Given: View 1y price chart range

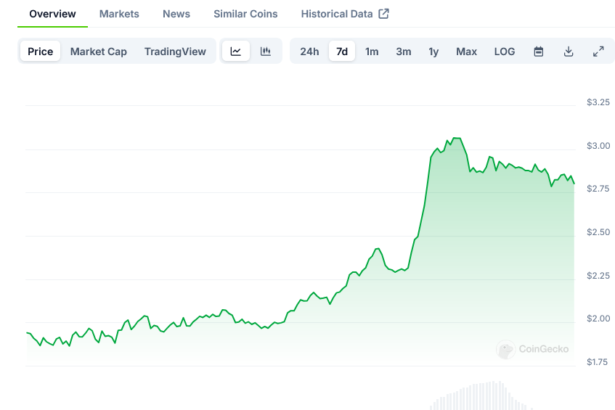Looking at the screenshot, I should [433, 51].
